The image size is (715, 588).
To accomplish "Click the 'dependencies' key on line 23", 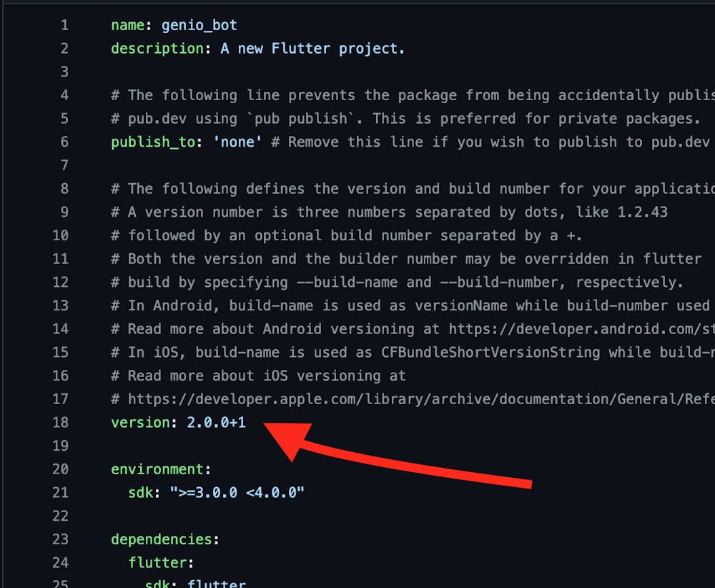I will 161,539.
